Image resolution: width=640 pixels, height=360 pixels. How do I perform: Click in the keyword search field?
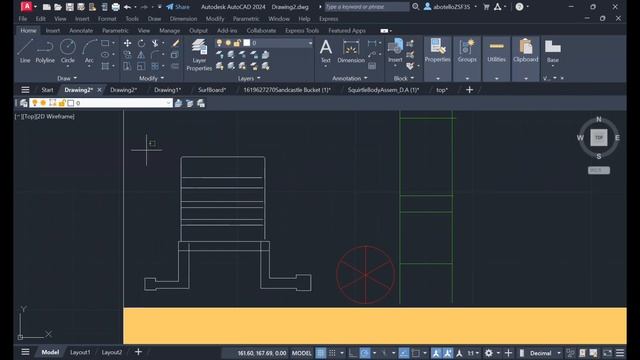pos(367,7)
